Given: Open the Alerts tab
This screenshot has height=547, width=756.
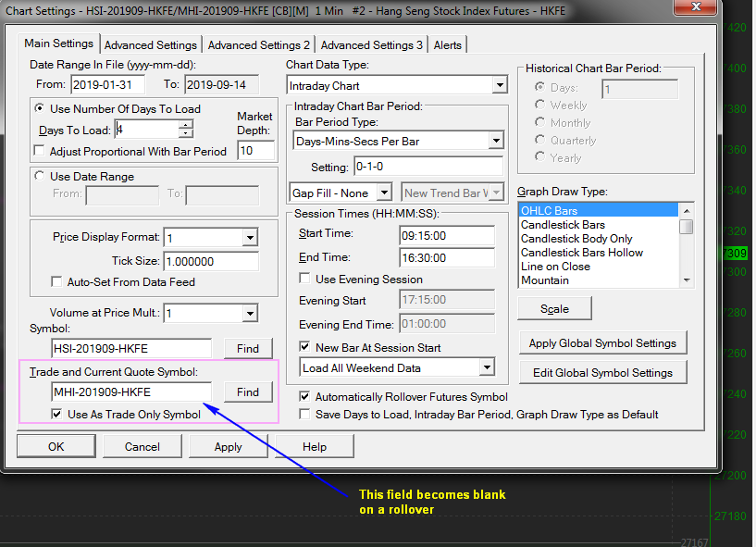Looking at the screenshot, I should pyautogui.click(x=448, y=45).
